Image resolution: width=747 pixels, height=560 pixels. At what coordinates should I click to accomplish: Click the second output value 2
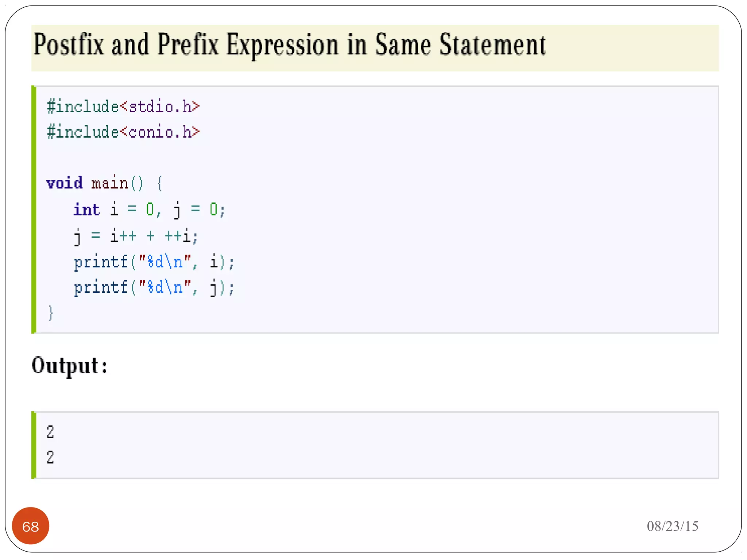pos(50,457)
